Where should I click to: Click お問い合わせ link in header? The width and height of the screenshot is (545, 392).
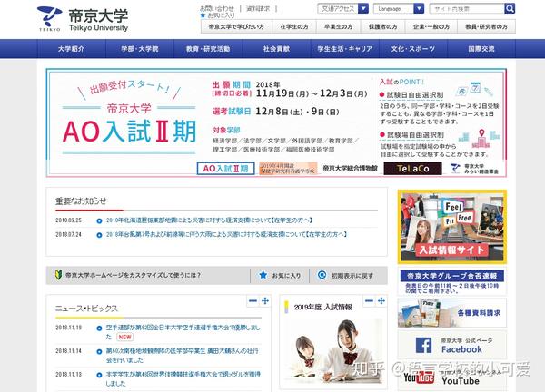pos(217,8)
